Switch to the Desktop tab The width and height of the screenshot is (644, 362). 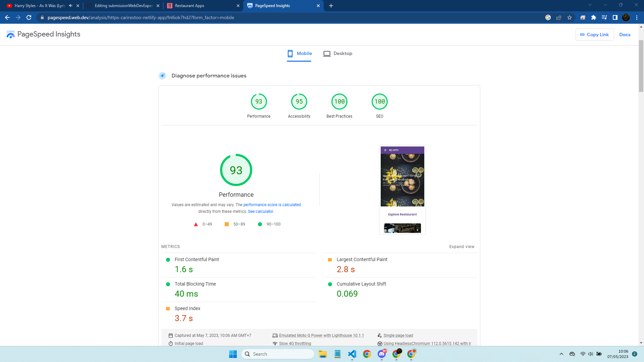pyautogui.click(x=337, y=54)
